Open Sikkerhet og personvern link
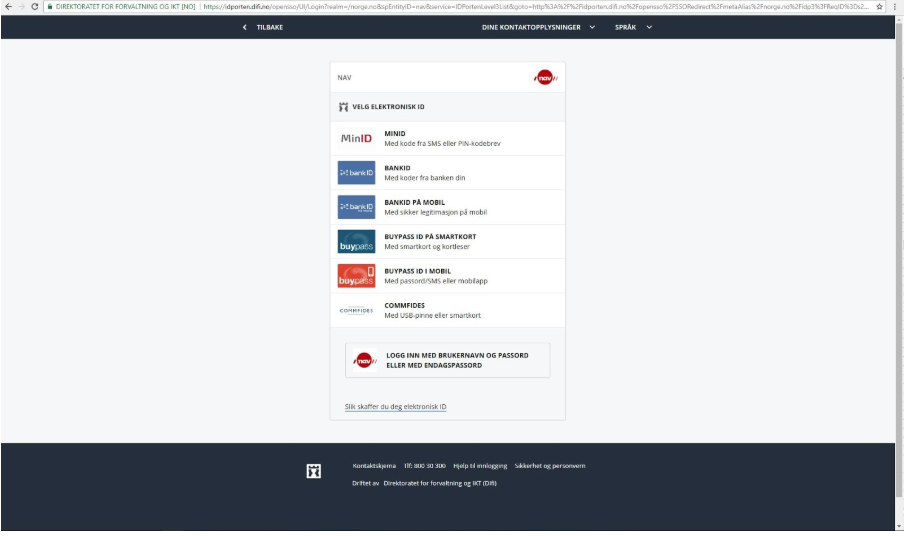This screenshot has height=536, width=907. click(550, 465)
